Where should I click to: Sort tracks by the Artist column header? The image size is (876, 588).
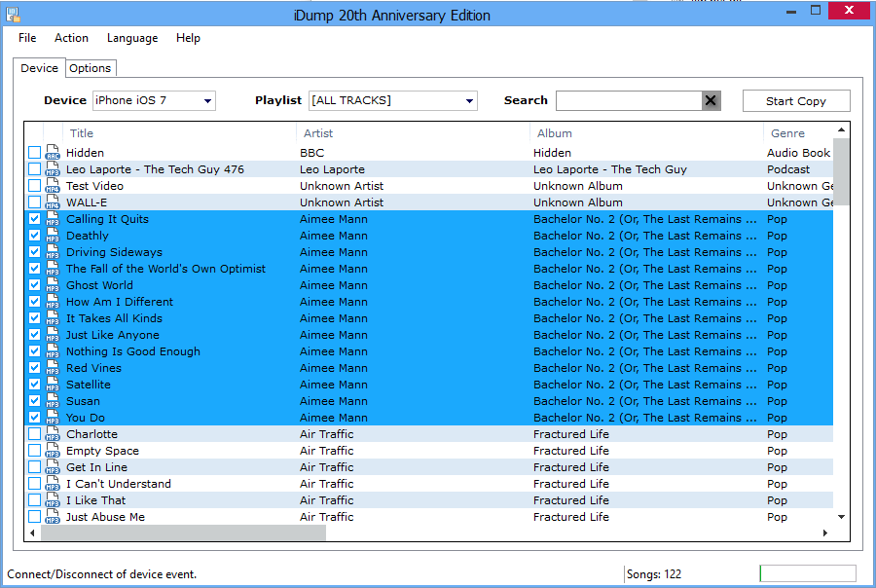click(318, 133)
